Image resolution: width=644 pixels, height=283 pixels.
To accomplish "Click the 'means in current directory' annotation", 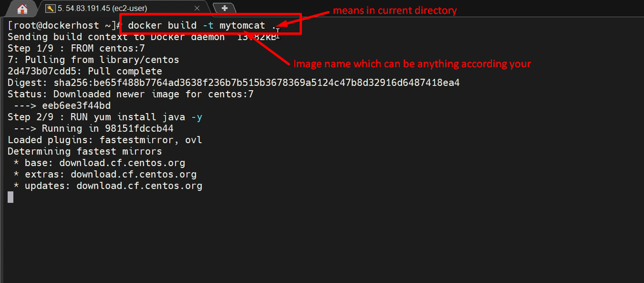I will pyautogui.click(x=395, y=10).
